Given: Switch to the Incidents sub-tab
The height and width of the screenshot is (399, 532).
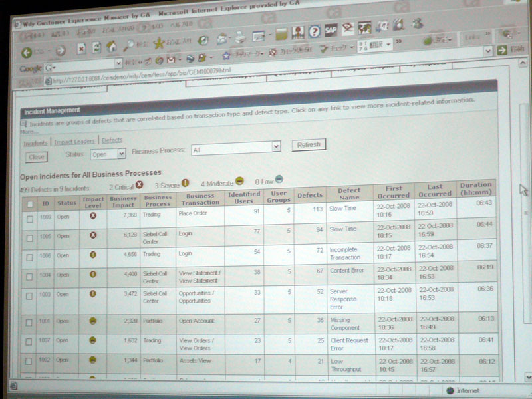Looking at the screenshot, I should click(35, 143).
